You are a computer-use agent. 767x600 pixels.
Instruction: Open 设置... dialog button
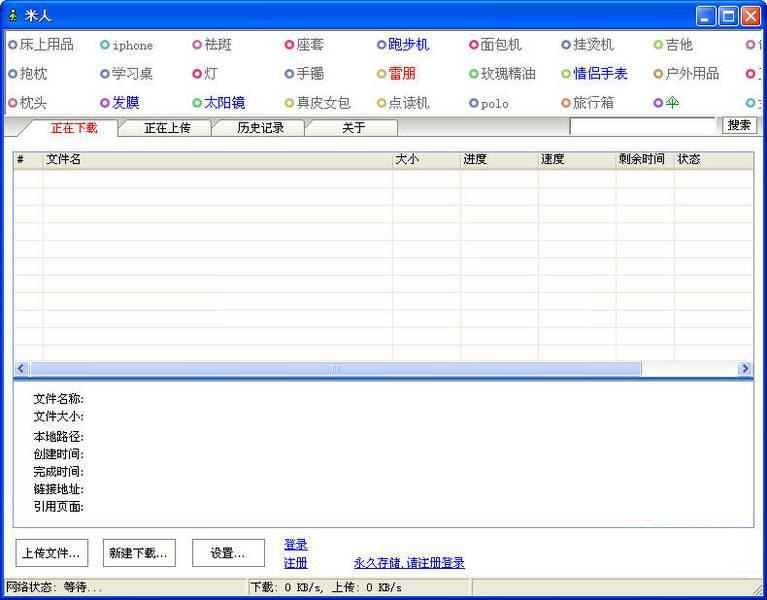pyautogui.click(x=228, y=553)
